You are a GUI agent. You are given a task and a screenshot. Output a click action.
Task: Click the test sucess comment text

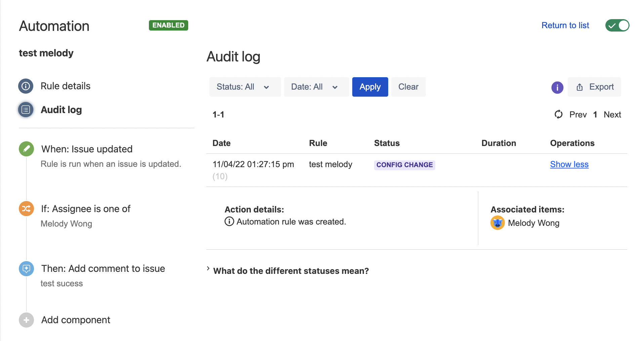(x=62, y=284)
